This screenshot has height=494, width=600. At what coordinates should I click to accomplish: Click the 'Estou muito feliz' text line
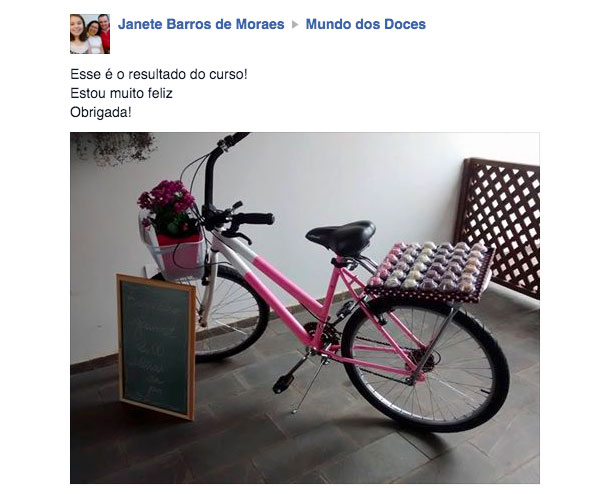pos(121,93)
